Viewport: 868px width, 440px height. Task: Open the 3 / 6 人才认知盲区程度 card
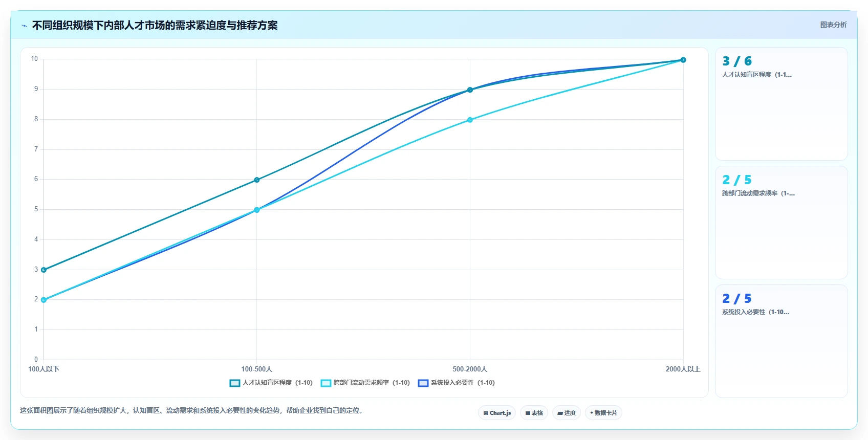coord(782,104)
